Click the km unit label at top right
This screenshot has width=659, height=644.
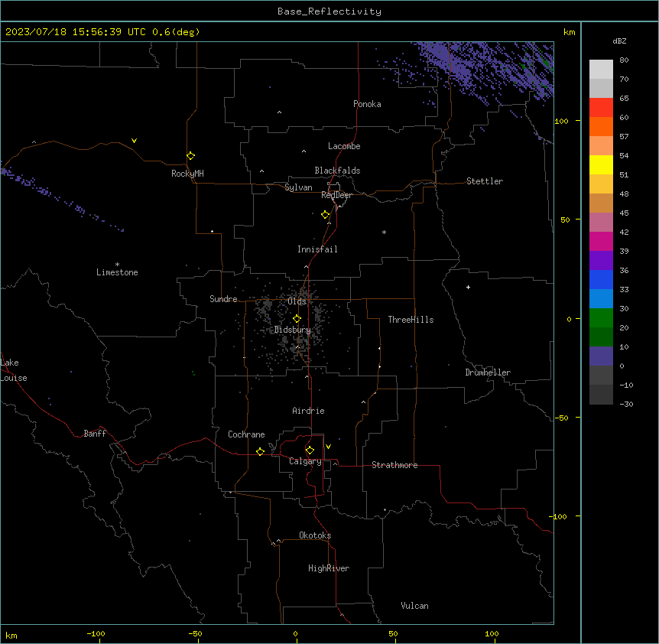(x=570, y=32)
